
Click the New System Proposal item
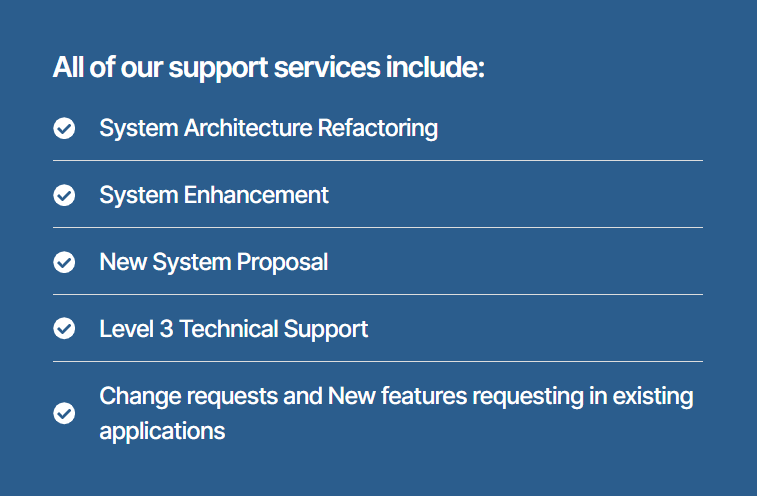pyautogui.click(x=213, y=263)
